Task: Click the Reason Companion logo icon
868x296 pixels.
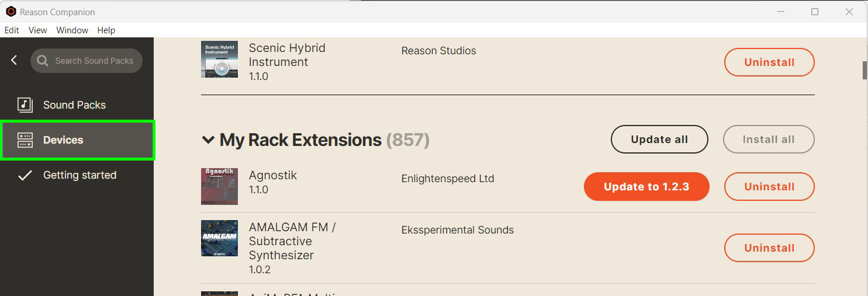Action: click(x=11, y=12)
